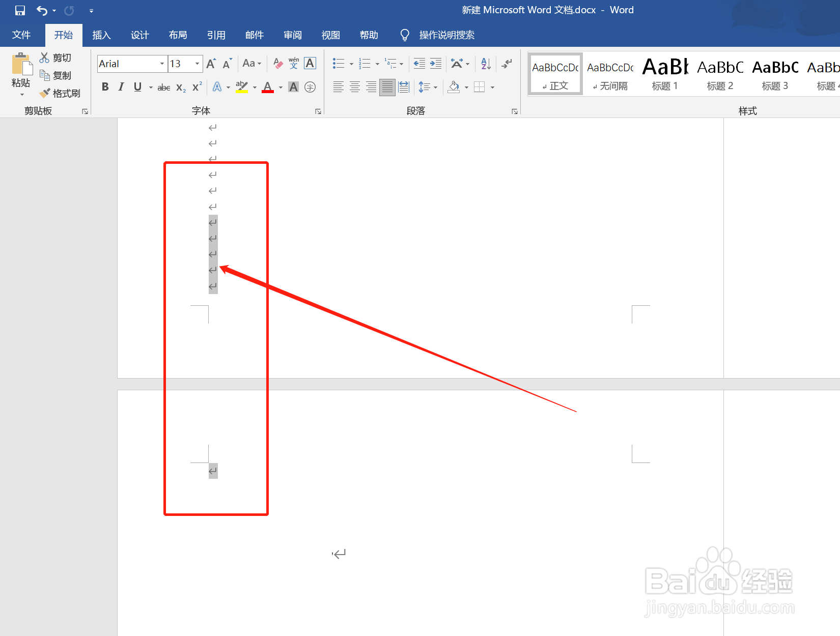Toggle strikethrough formatting
Image resolution: width=840 pixels, height=636 pixels.
(x=164, y=88)
